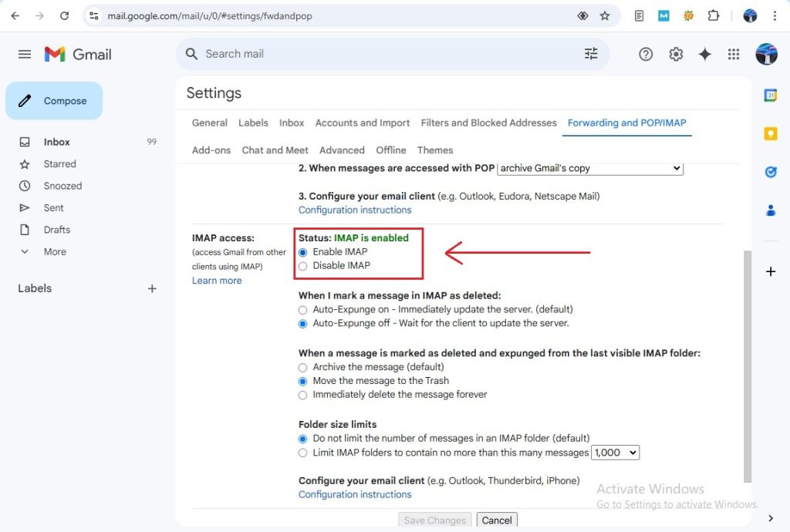Get add-ons with plus icon in side panel
Image resolution: width=790 pixels, height=532 pixels.
[771, 272]
